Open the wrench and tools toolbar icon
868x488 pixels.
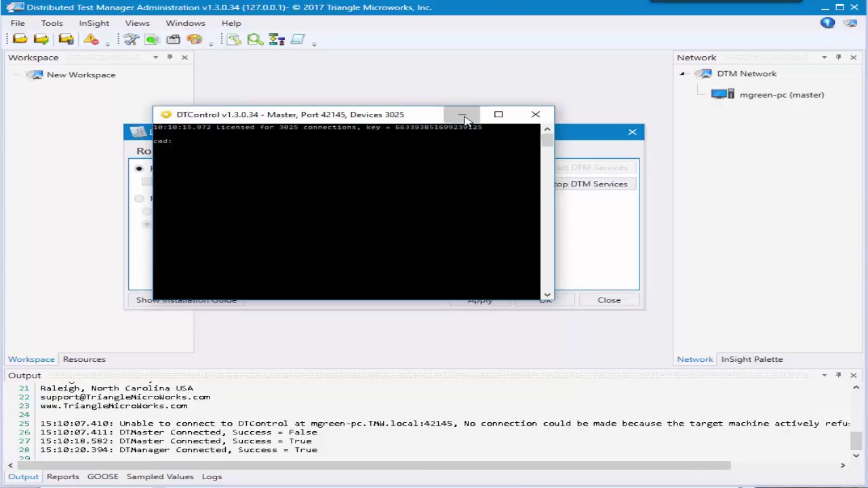[131, 40]
